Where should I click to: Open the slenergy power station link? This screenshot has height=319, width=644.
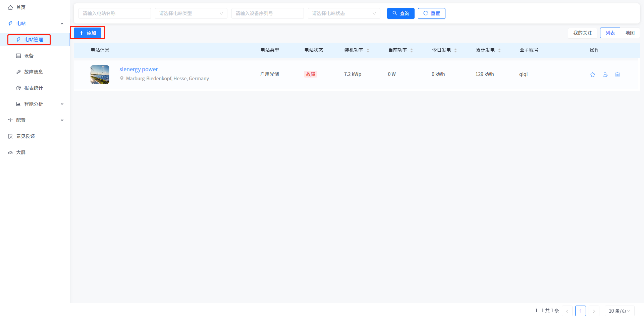point(139,69)
